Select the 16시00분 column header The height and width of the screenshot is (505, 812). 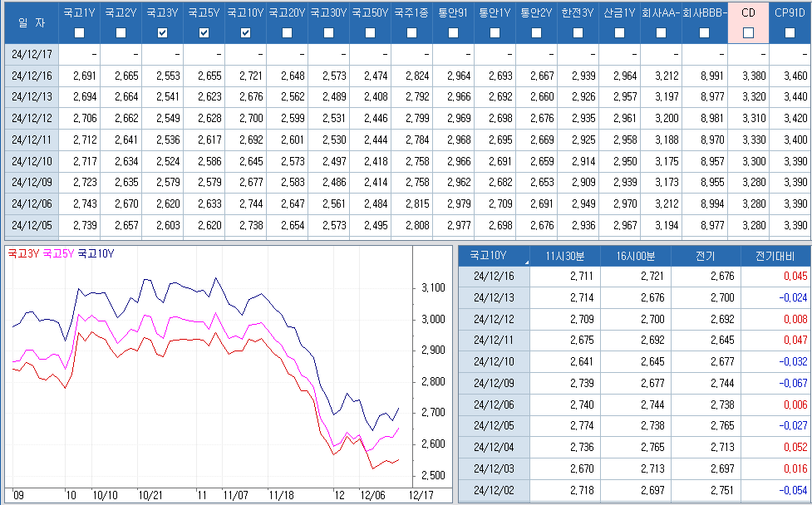(x=635, y=256)
